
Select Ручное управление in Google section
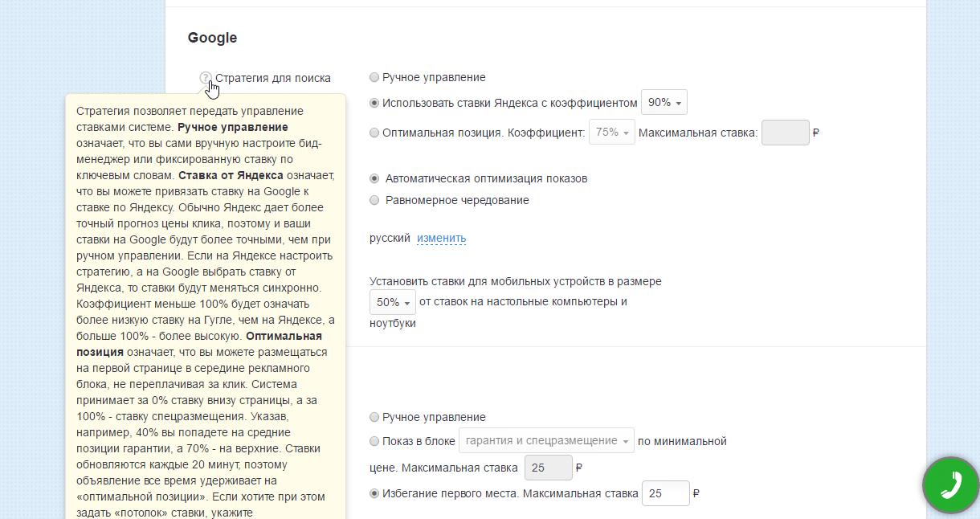point(374,77)
